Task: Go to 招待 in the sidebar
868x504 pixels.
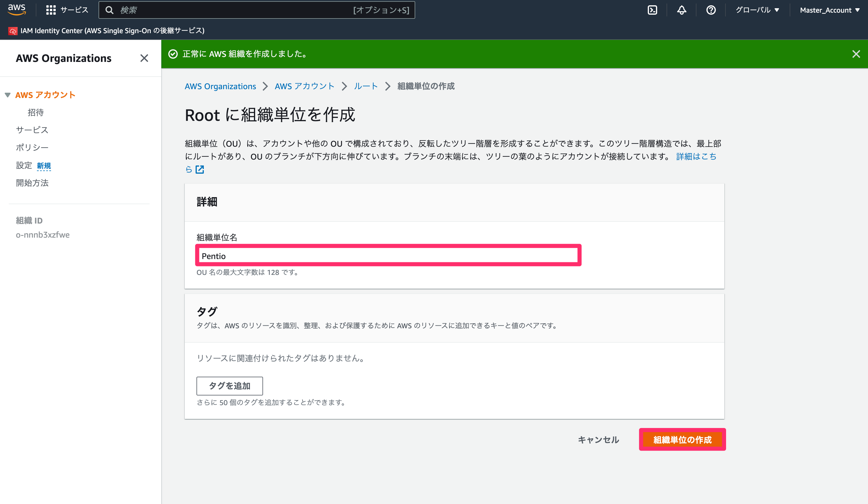Action: [x=35, y=112]
